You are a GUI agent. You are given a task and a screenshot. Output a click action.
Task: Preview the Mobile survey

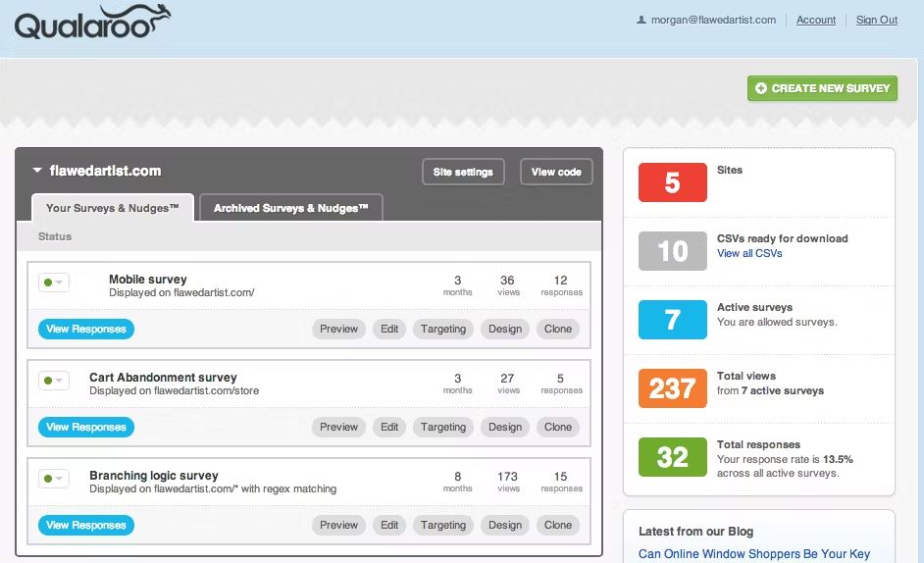(x=338, y=329)
